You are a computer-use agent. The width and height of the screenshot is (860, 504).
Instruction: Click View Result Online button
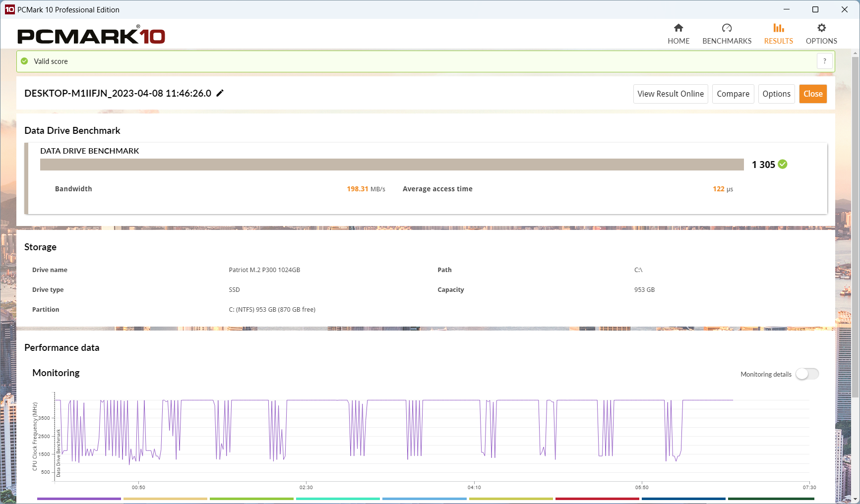click(670, 94)
